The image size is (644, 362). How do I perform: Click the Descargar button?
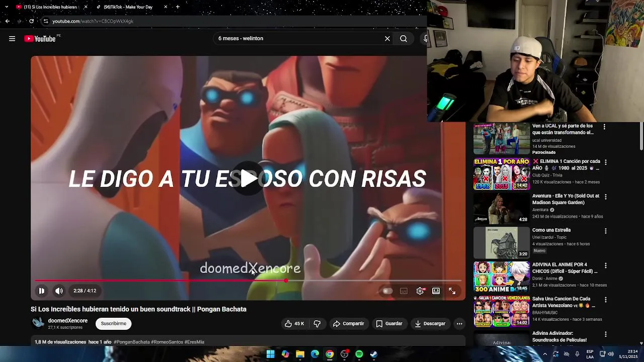coord(430,324)
